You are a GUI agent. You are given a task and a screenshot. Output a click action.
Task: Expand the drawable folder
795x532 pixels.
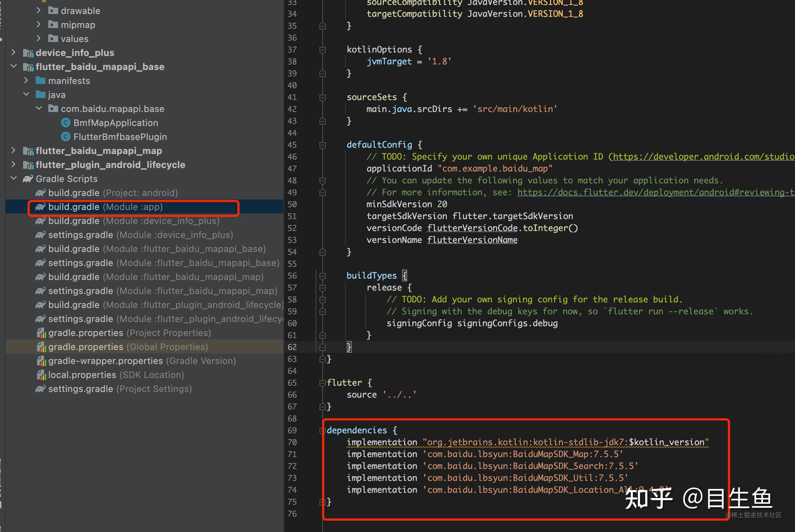39,10
